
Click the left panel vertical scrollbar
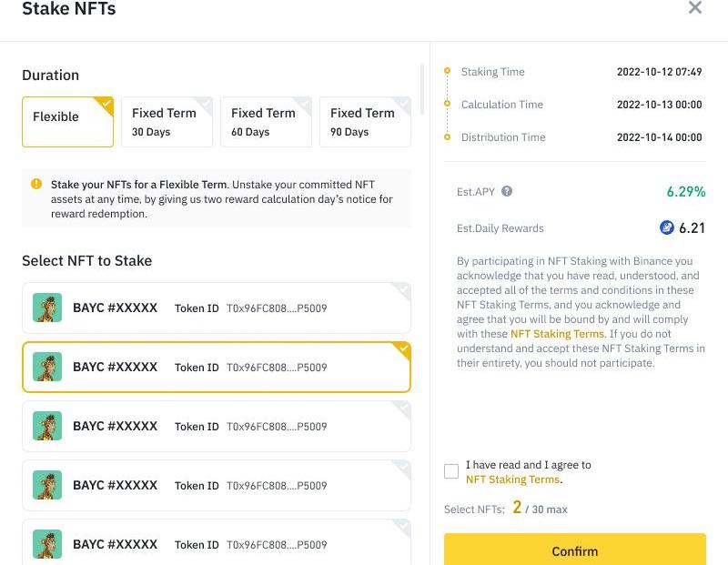tap(421, 89)
